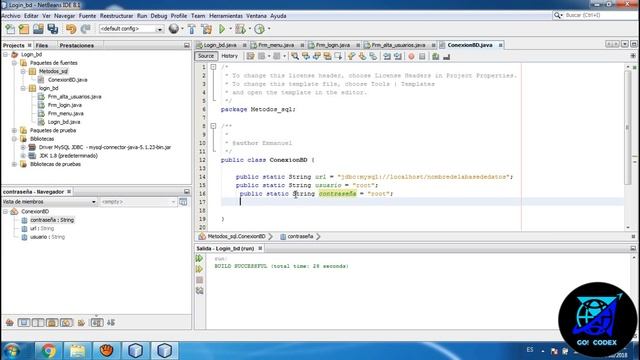Click the Metodos_sql.ConexionBD breadcrumb

click(236, 236)
